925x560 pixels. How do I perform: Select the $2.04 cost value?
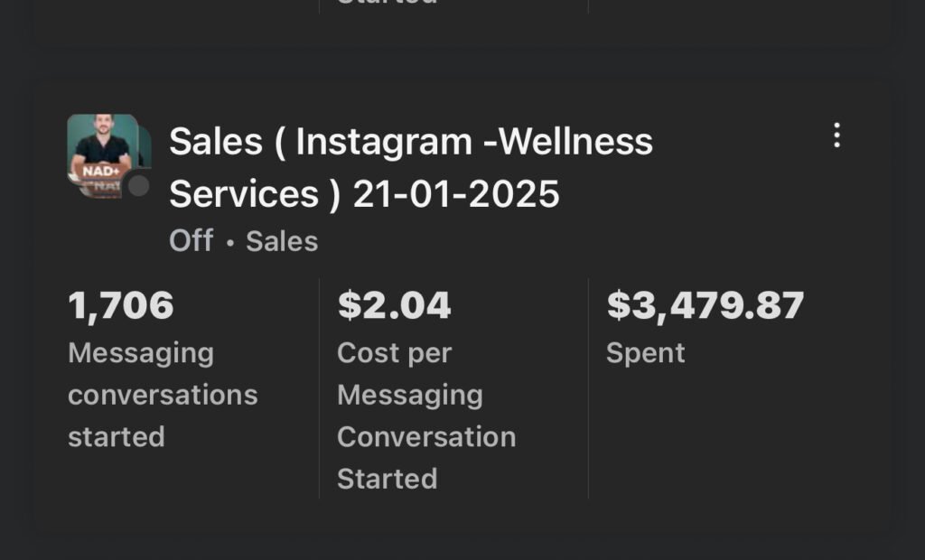pos(394,305)
